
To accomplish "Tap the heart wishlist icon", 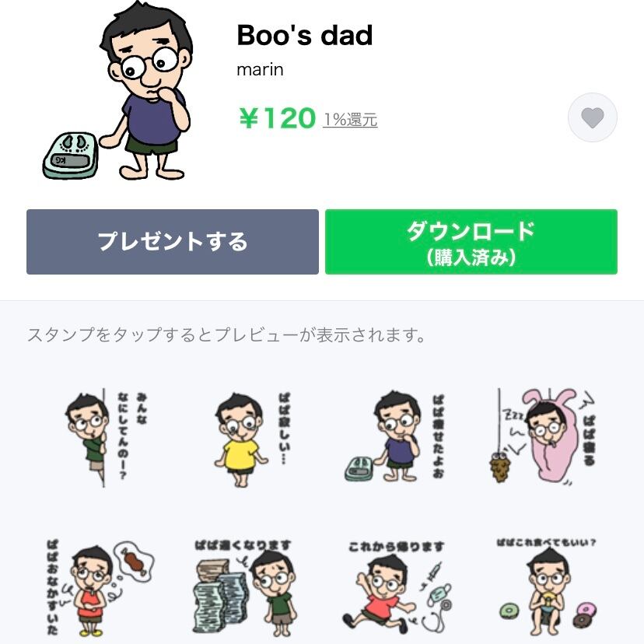I will [592, 118].
